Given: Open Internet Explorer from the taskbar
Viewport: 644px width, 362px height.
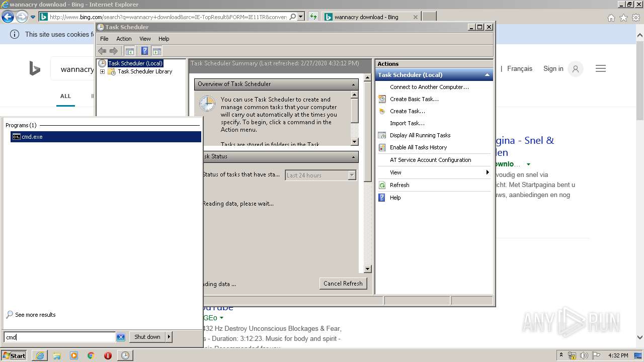Looking at the screenshot, I should tap(40, 355).
